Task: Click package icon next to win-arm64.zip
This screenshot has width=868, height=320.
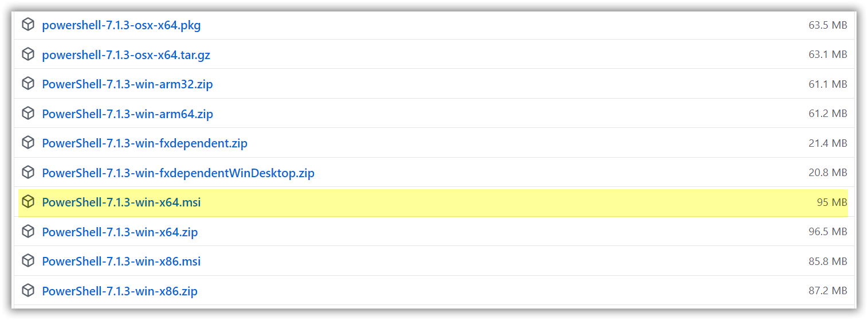Action: [28, 114]
